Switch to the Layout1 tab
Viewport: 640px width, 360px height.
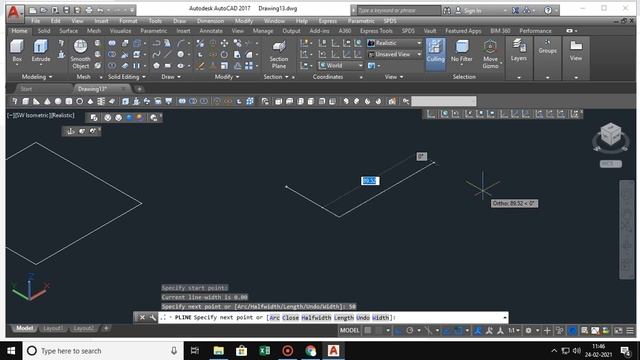[x=53, y=328]
